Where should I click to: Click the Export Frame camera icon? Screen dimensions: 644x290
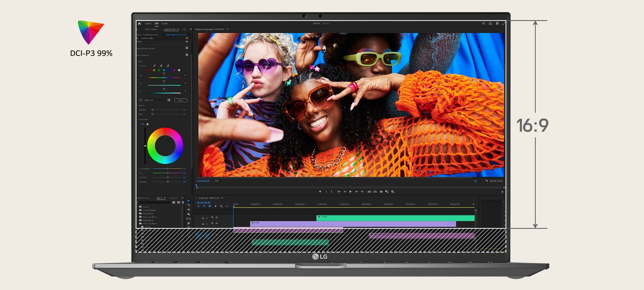381,192
